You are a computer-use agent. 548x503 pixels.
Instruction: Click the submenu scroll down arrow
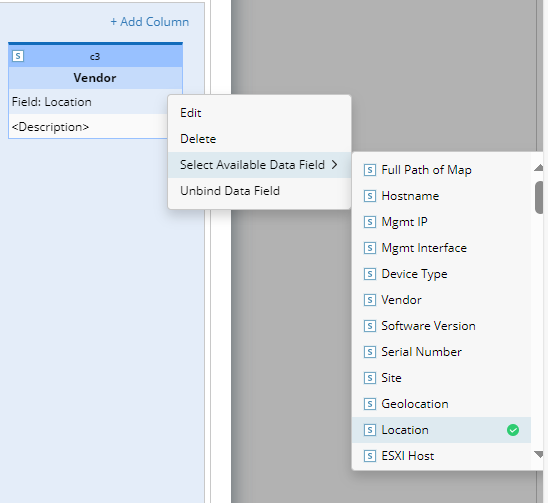click(x=539, y=454)
